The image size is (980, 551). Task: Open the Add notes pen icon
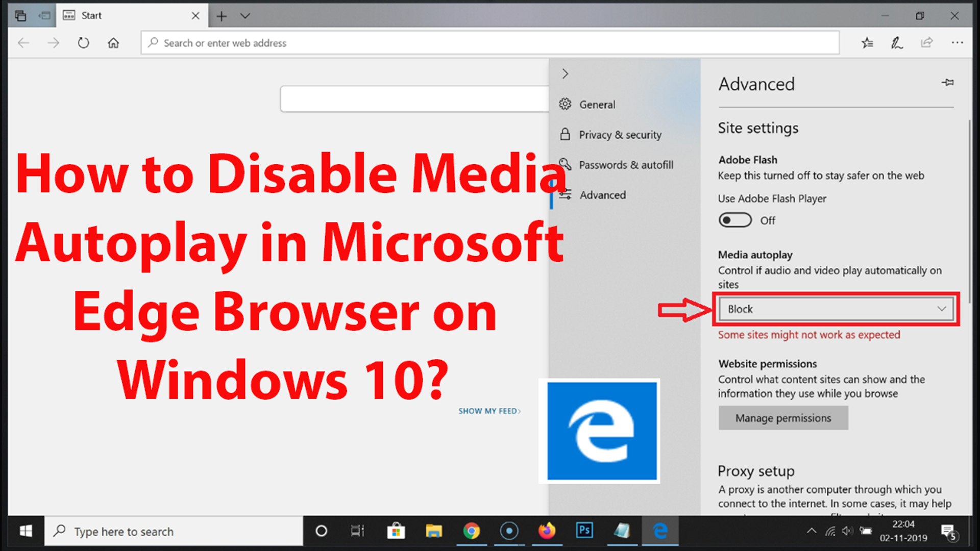tap(897, 43)
